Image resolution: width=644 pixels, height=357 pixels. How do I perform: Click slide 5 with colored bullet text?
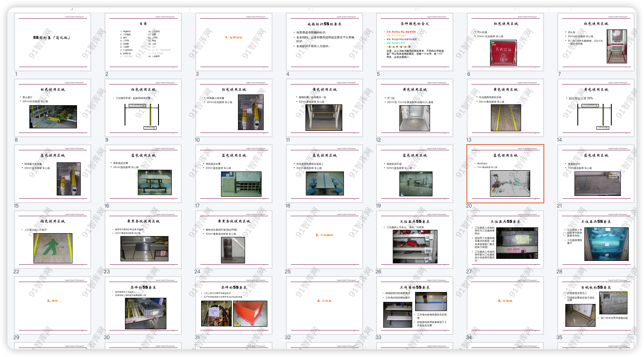pyautogui.click(x=415, y=42)
